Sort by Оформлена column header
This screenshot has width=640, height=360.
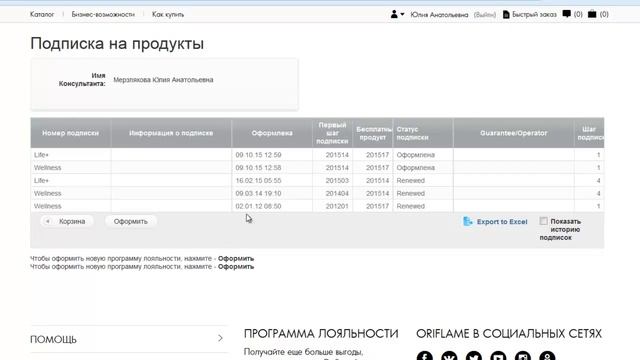pos(272,133)
